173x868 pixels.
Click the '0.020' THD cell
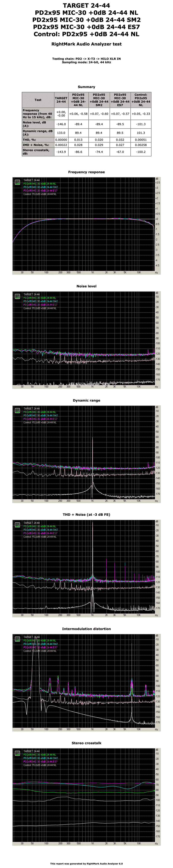click(99, 139)
